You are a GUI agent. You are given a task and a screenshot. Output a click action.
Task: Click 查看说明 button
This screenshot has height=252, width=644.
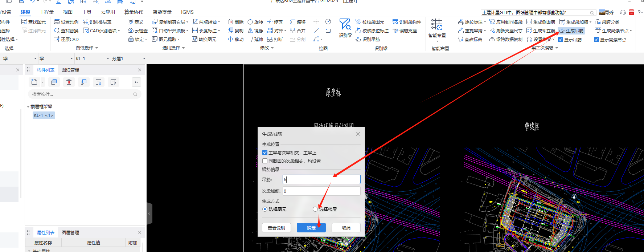coord(276,228)
